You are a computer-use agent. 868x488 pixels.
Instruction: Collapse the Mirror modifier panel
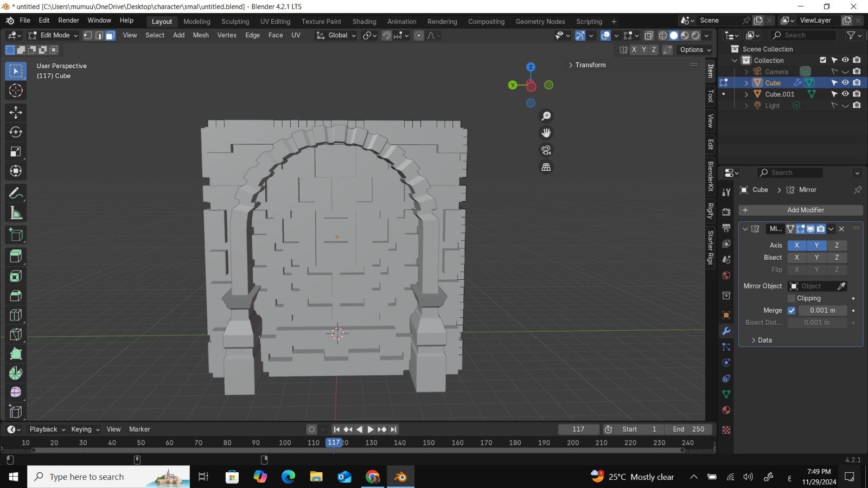(x=745, y=229)
